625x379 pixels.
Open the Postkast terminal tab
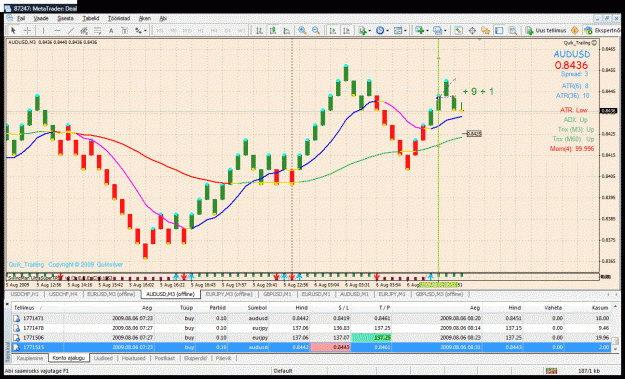(165, 358)
